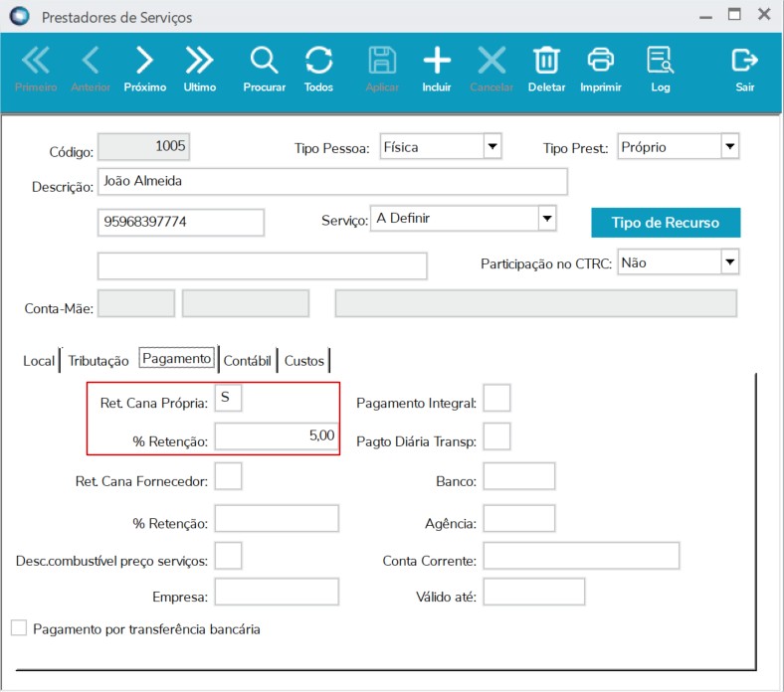Image resolution: width=784 pixels, height=692 pixels.
Task: Jump to last record with Ultimo
Action: click(200, 69)
